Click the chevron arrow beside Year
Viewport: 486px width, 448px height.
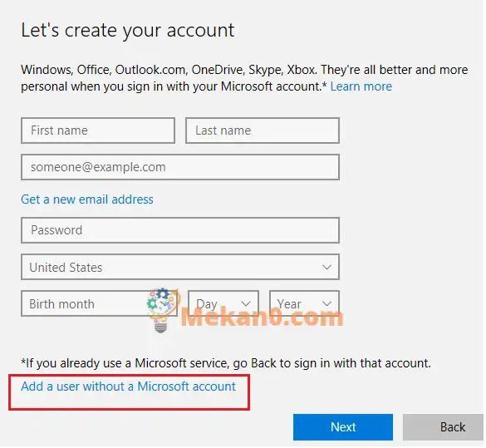tap(326, 304)
